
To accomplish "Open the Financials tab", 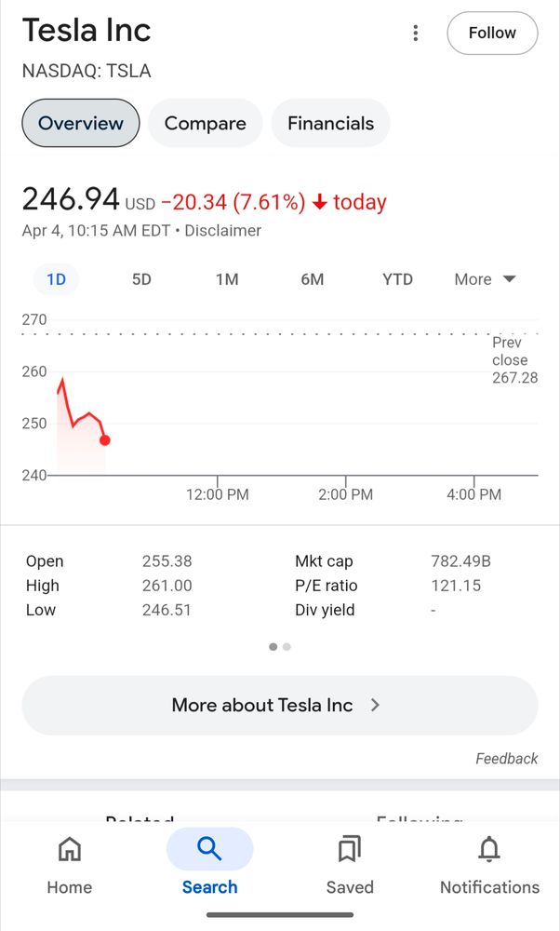I will 330,124.
